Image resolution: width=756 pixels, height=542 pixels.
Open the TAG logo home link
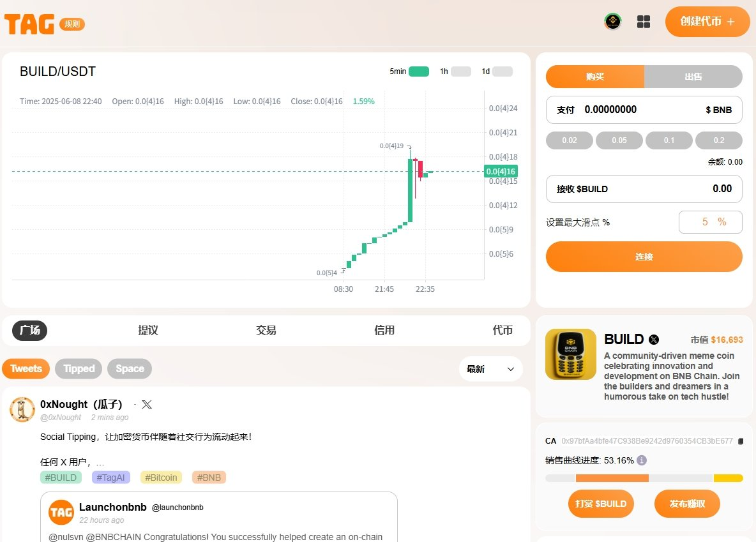(29, 24)
